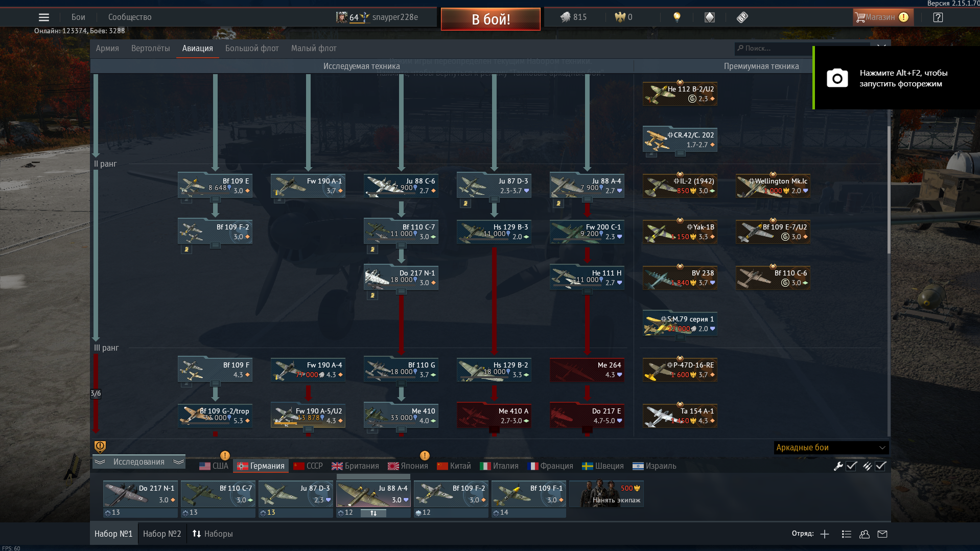The width and height of the screenshot is (980, 551).
Task: Switch to Набор №2 preset
Action: tap(162, 534)
